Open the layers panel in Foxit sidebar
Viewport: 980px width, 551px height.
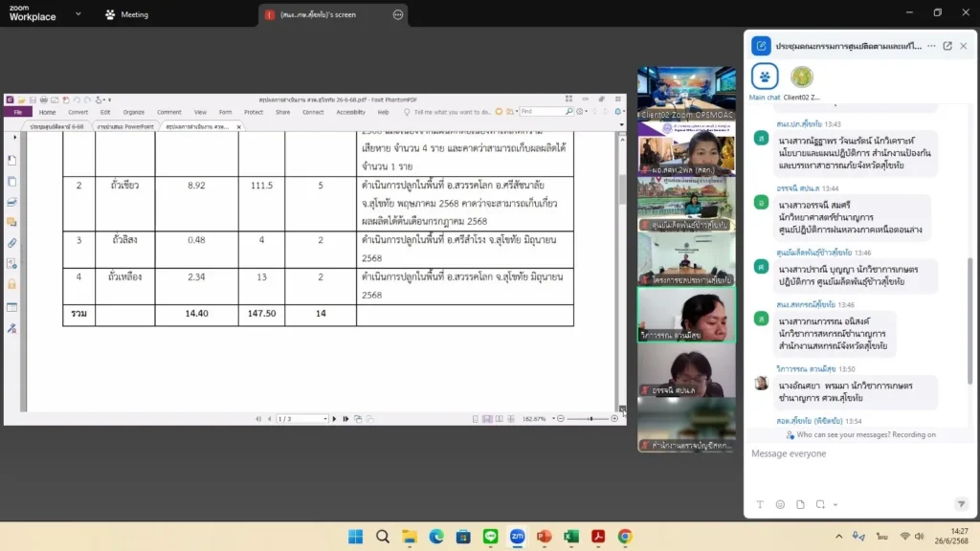pos(11,203)
